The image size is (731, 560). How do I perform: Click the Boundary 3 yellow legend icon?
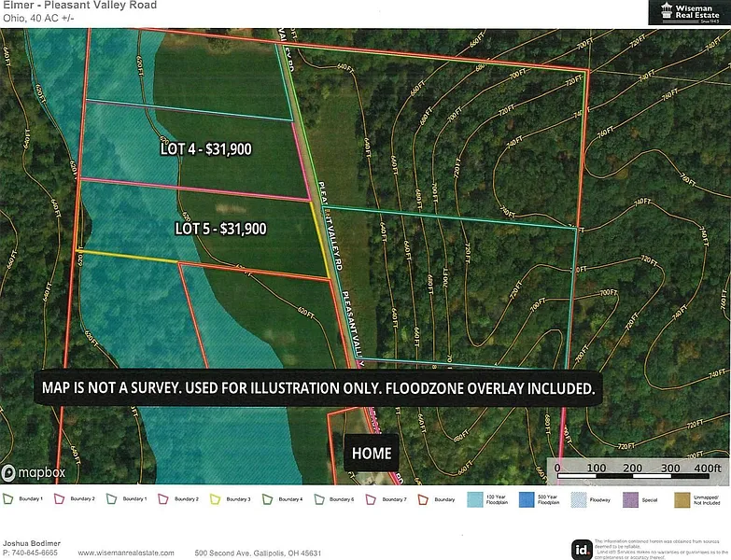coord(217,500)
